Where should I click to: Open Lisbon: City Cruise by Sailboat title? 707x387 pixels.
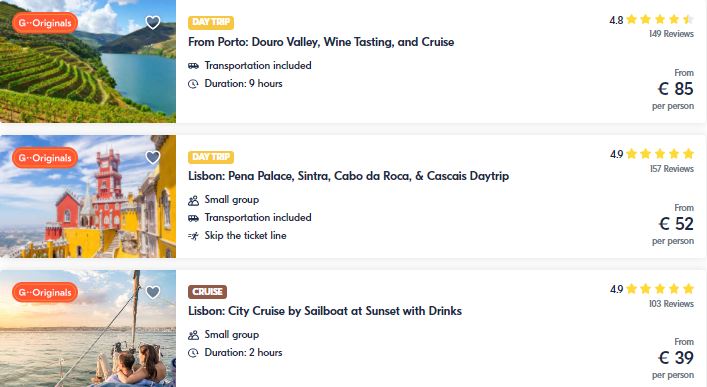click(325, 311)
